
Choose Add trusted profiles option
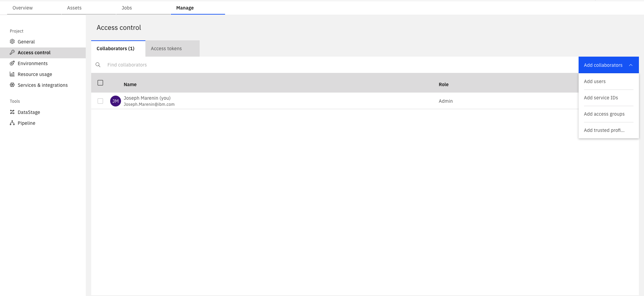click(604, 130)
